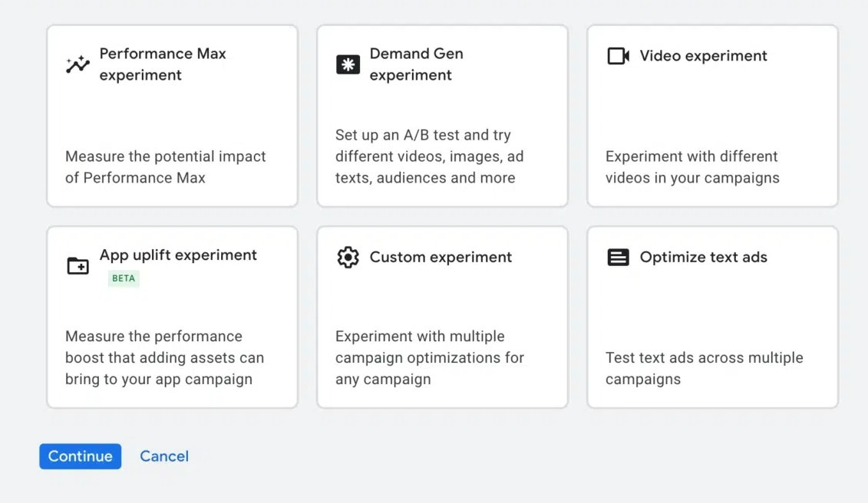The image size is (868, 503).
Task: Select the App uplift experiment heading
Action: click(x=178, y=255)
